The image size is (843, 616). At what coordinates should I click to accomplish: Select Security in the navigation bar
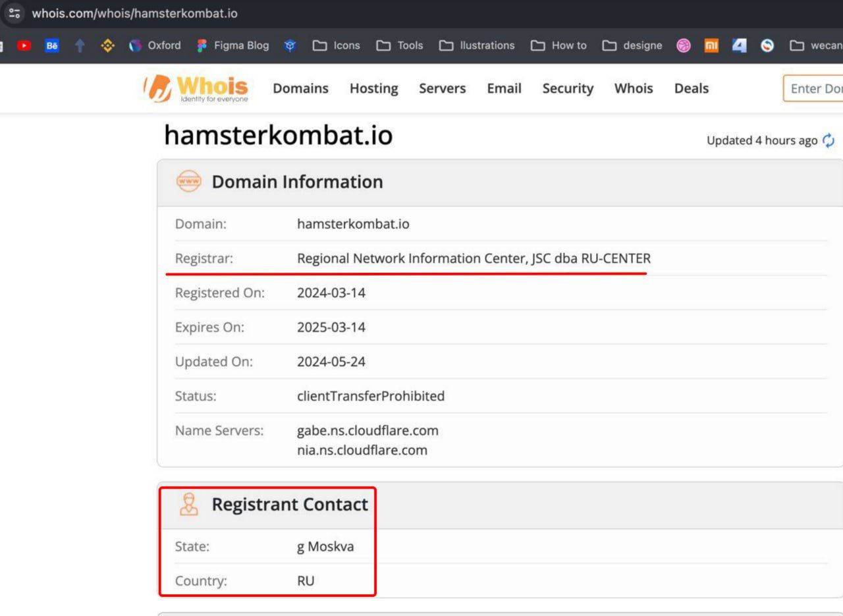[568, 88]
